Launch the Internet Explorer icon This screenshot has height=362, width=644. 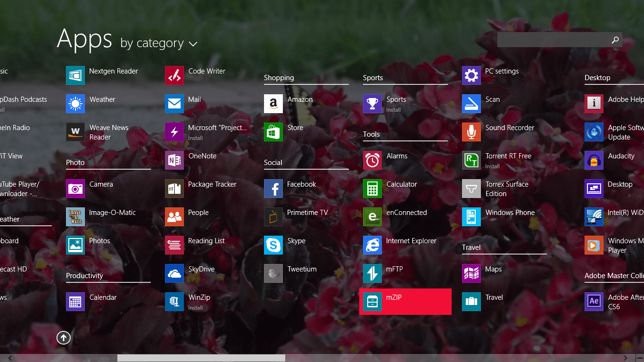click(372, 245)
